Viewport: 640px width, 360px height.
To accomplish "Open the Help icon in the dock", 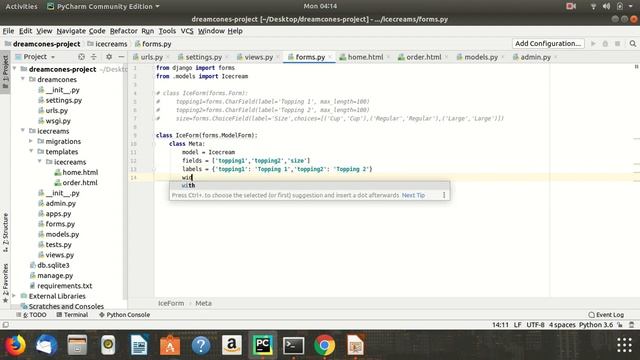I will (x=201, y=345).
